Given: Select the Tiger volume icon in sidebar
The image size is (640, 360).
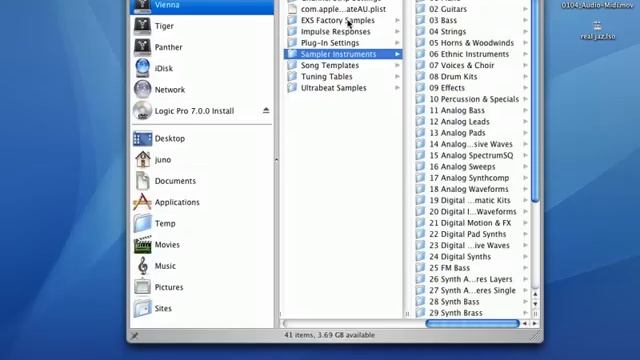Looking at the screenshot, I should pyautogui.click(x=142, y=26).
